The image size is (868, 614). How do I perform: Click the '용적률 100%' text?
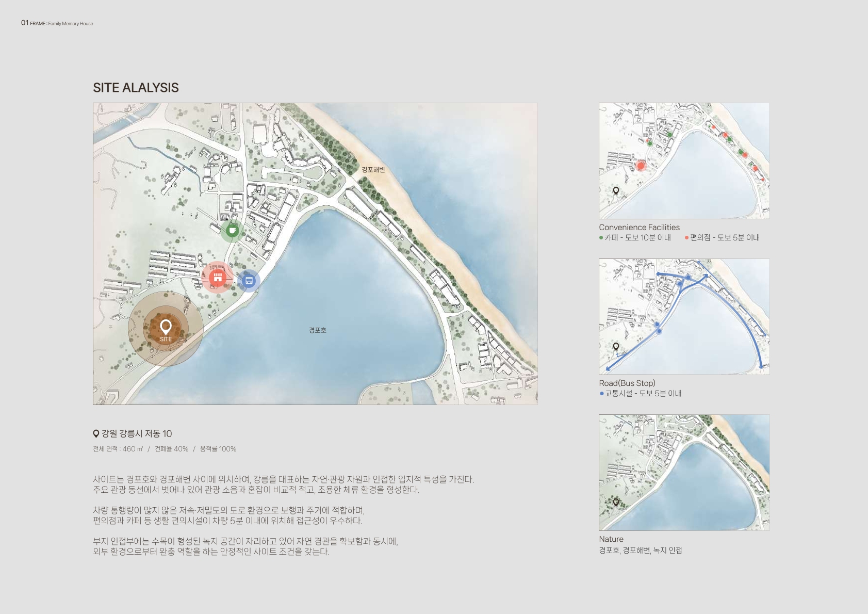(218, 449)
